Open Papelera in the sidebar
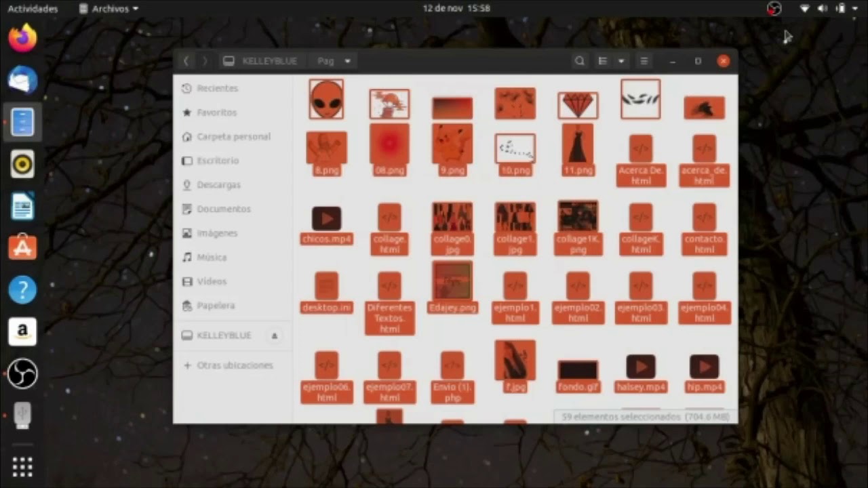Screen dimensions: 868x488 click(233, 306)
